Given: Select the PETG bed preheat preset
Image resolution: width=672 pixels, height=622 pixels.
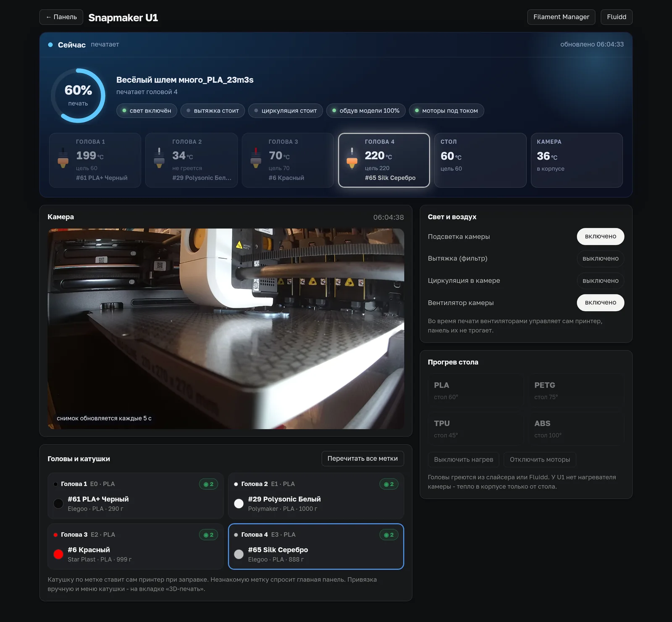Looking at the screenshot, I should point(576,391).
